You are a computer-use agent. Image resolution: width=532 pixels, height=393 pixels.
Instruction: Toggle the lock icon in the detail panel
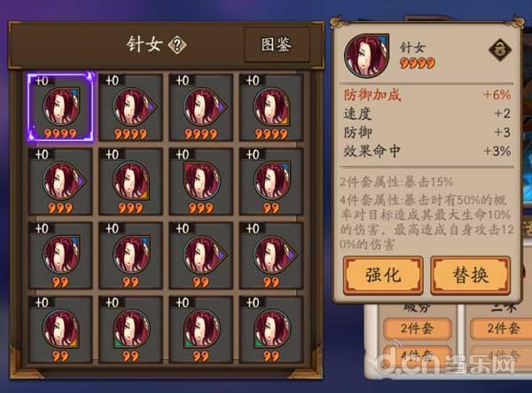500,50
